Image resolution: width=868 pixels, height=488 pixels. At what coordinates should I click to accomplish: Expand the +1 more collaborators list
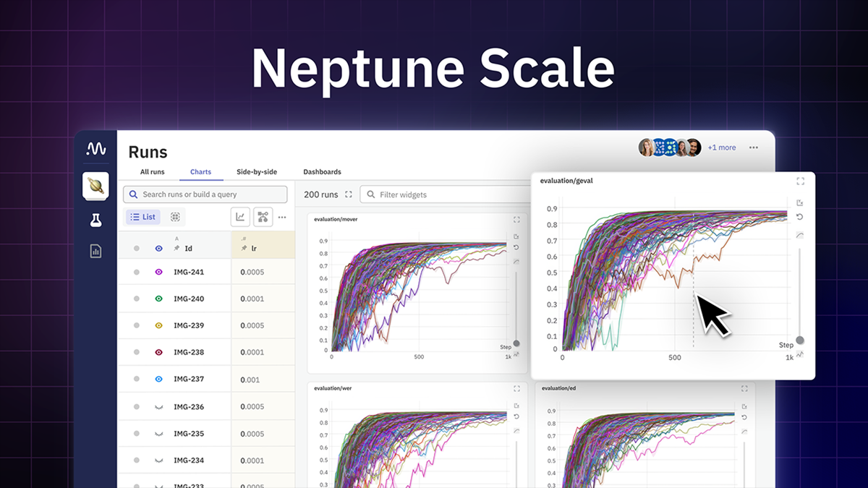tap(721, 147)
